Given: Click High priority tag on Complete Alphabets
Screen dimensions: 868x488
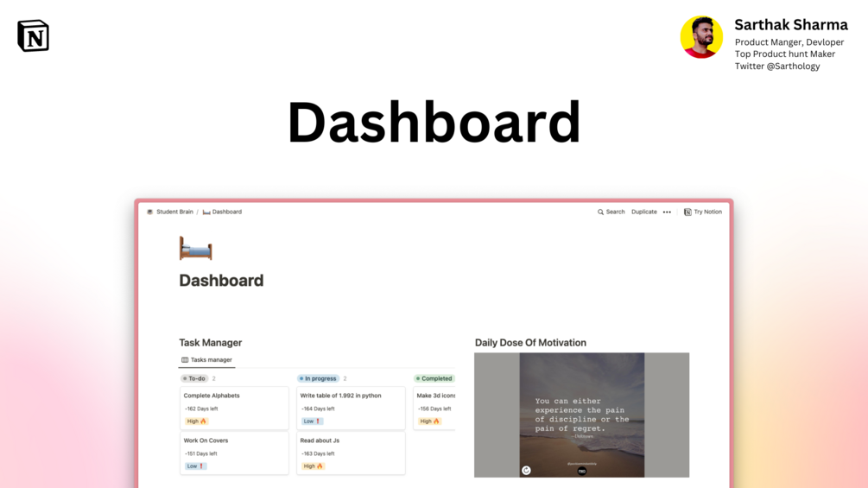Looking at the screenshot, I should coord(197,421).
